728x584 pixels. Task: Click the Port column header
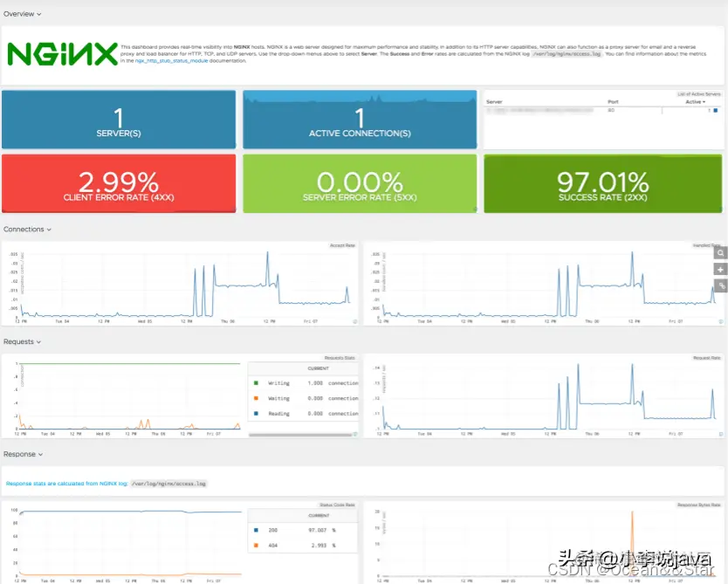point(613,101)
